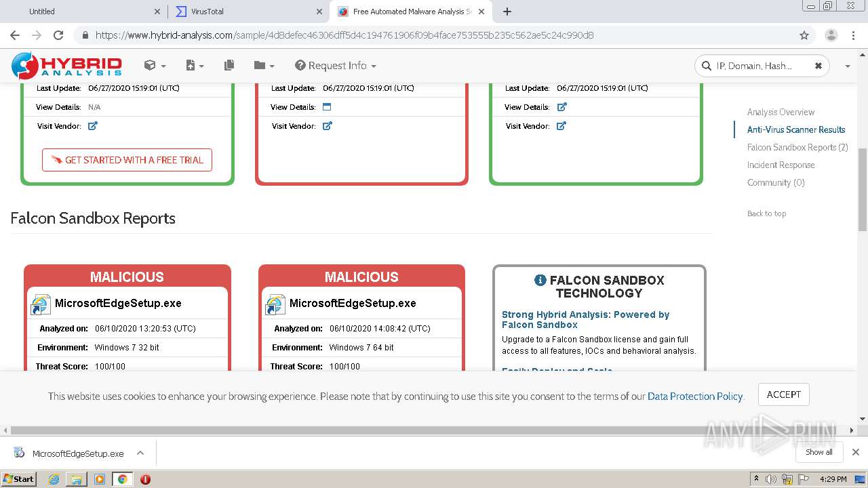Open the Data Protection Policy link
Screen dimensions: 868x488
click(x=695, y=396)
